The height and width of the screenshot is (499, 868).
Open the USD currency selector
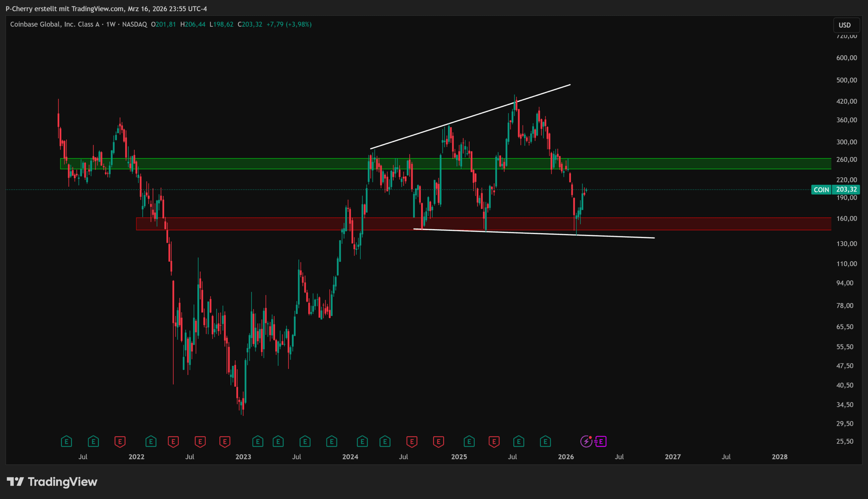pyautogui.click(x=844, y=25)
